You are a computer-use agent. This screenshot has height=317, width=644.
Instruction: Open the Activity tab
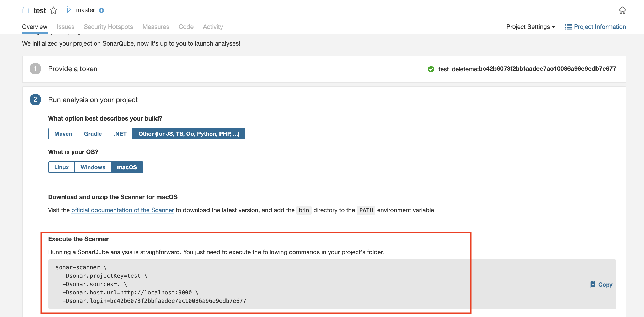tap(213, 27)
